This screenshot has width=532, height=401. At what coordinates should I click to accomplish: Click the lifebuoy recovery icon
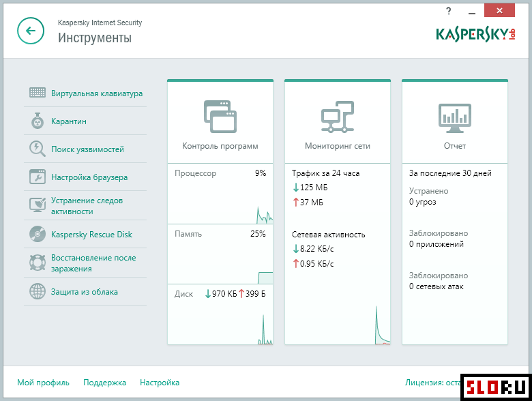point(38,263)
